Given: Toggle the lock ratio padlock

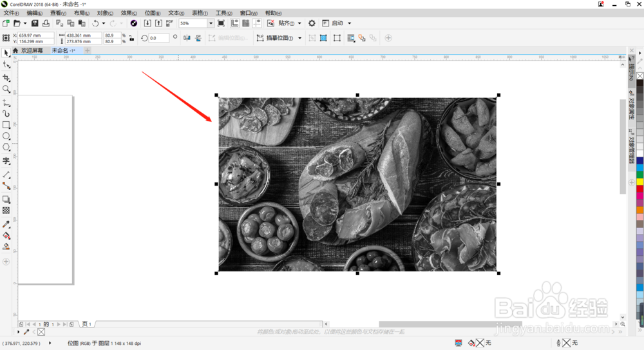Looking at the screenshot, I should pyautogui.click(x=131, y=38).
